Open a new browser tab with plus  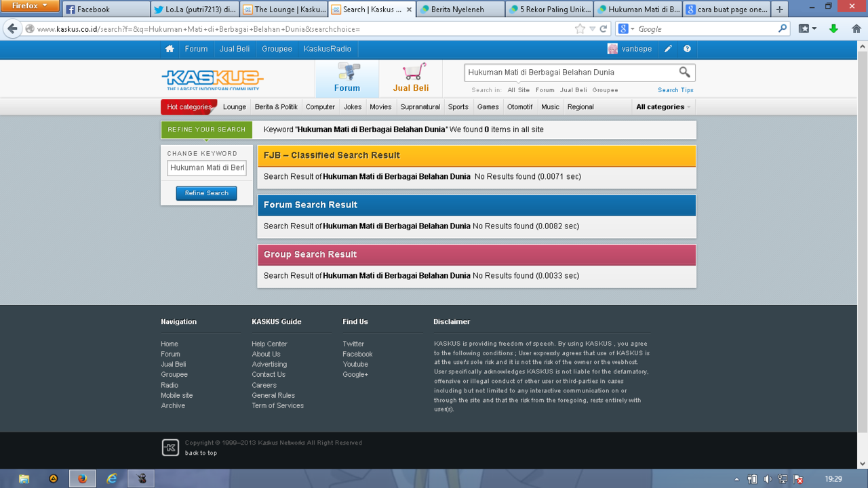(x=780, y=9)
